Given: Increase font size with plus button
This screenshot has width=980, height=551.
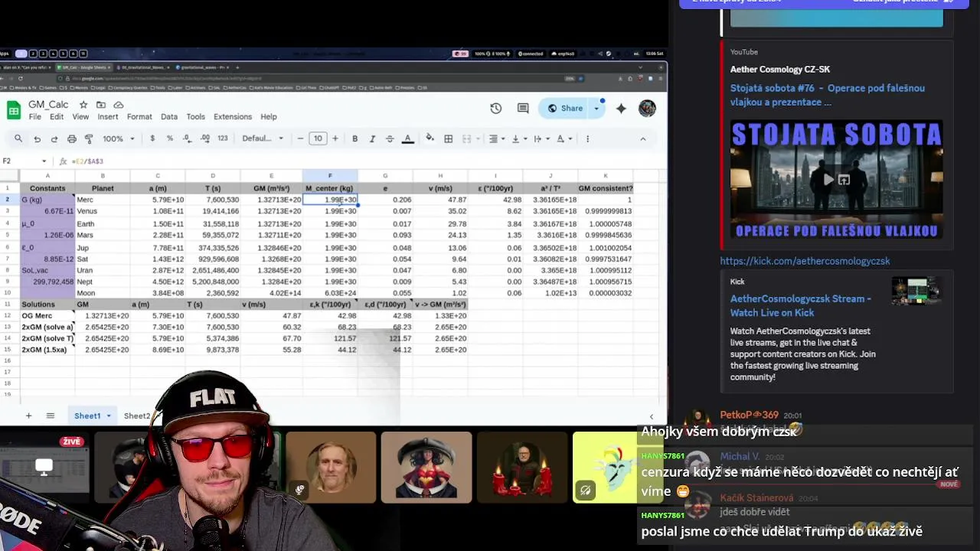Looking at the screenshot, I should 335,139.
